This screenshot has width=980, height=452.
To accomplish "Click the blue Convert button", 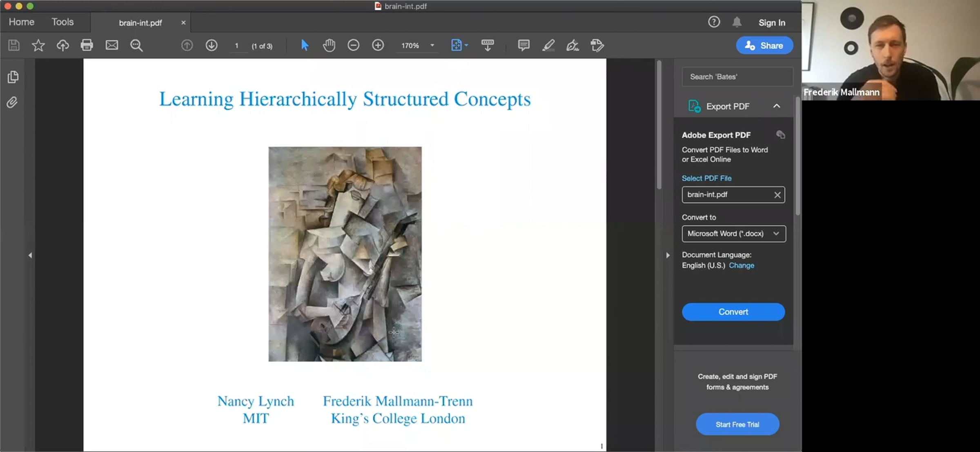I will click(x=733, y=312).
